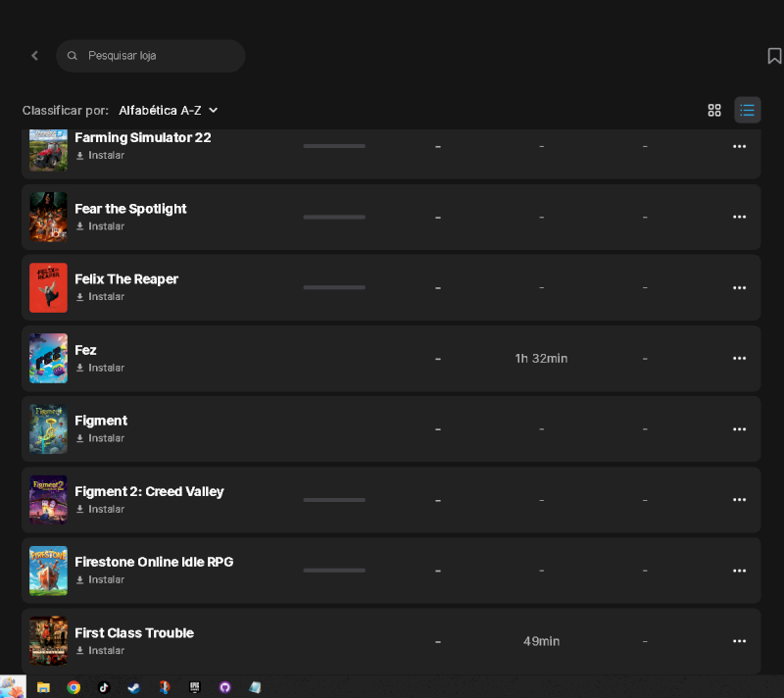This screenshot has width=784, height=698.
Task: Switch to list view layout
Action: (x=747, y=110)
